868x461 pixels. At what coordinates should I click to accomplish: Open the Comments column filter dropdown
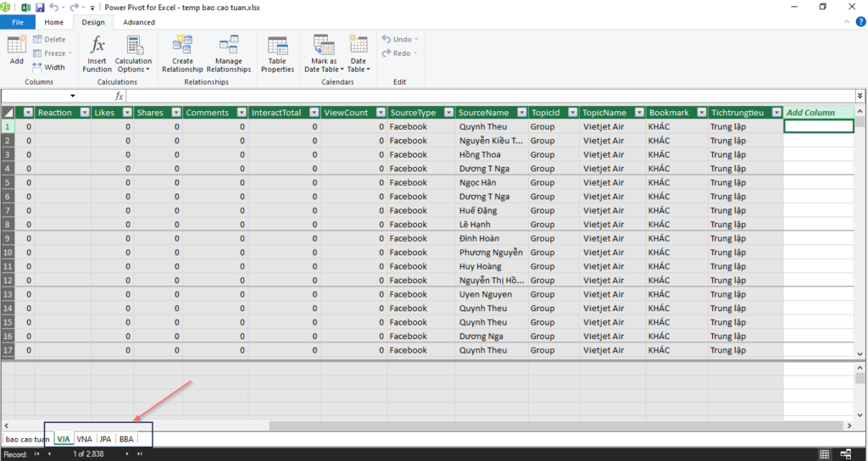tap(242, 113)
